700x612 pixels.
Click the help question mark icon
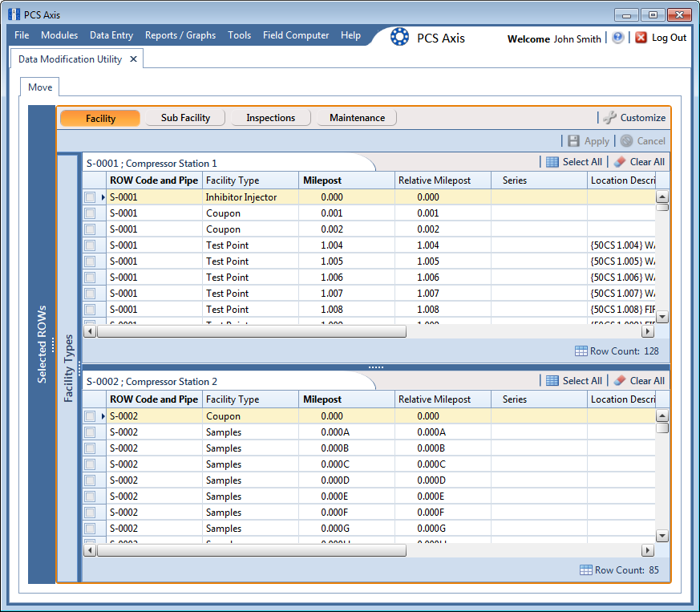[x=618, y=38]
